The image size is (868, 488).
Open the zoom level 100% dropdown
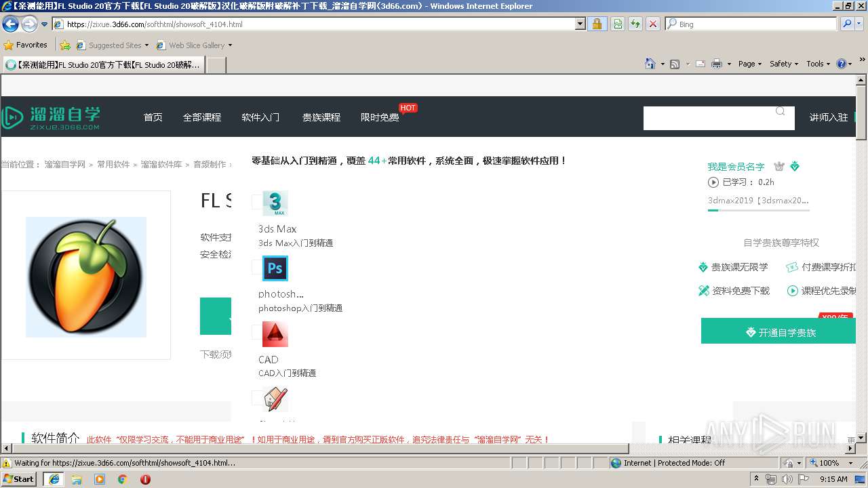[850, 463]
